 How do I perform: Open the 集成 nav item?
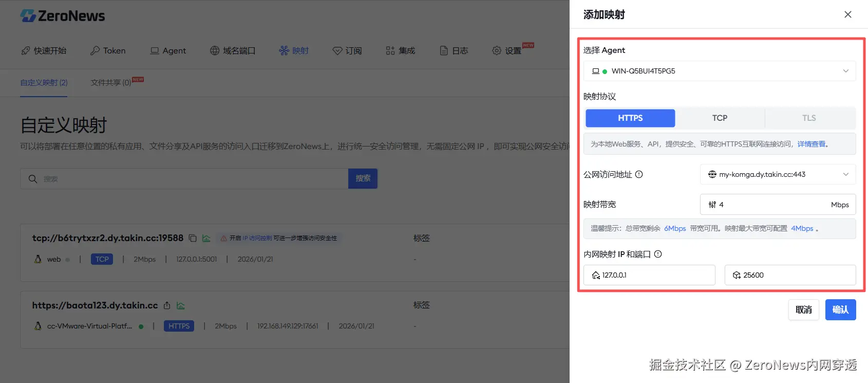coord(401,50)
